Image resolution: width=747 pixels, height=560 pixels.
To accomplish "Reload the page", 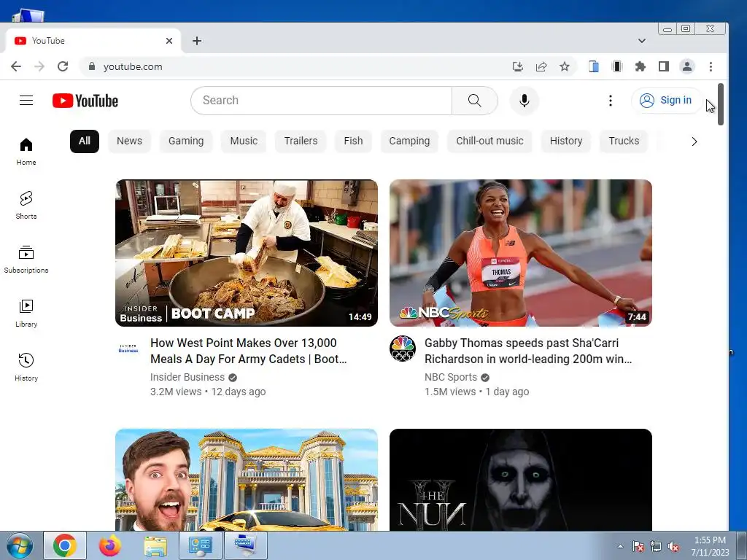I will point(63,66).
